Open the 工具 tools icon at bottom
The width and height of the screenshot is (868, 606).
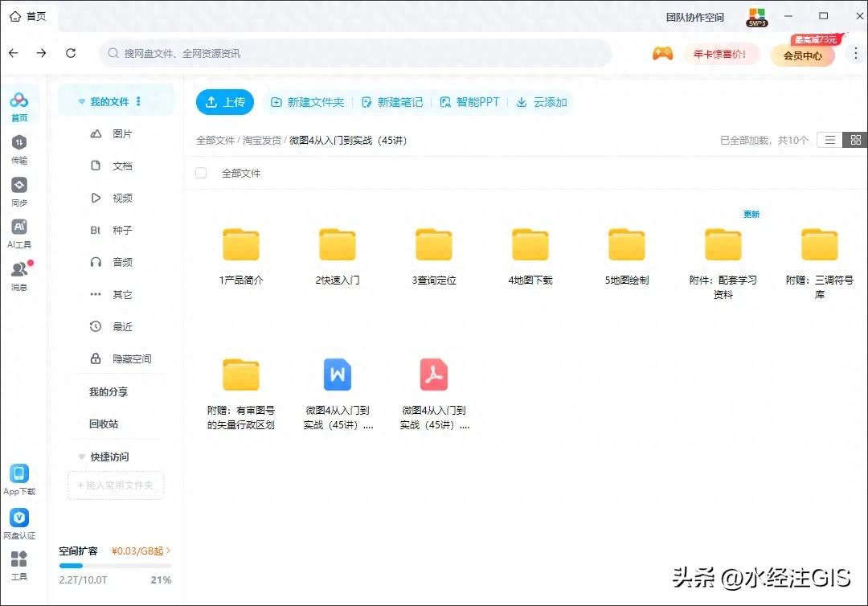(18, 559)
